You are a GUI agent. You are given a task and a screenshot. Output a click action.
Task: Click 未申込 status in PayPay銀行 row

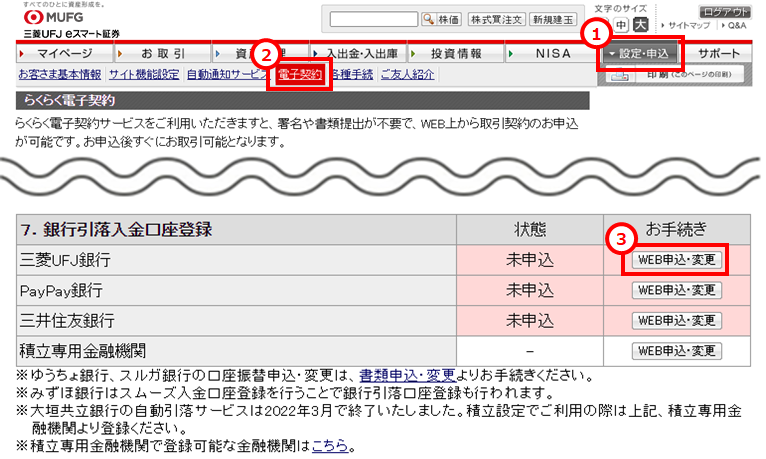(530, 290)
